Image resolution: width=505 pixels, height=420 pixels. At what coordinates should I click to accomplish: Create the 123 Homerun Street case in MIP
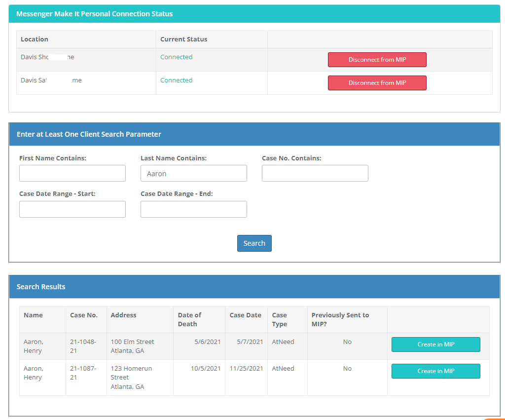[435, 371]
